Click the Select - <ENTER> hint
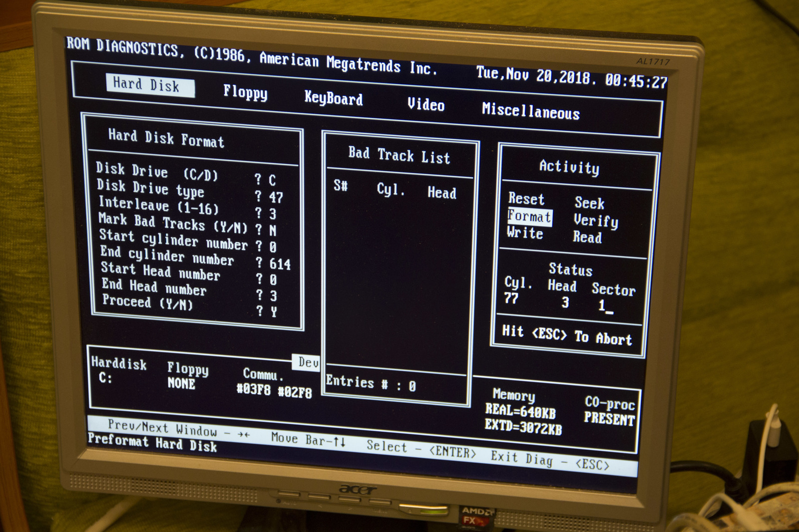 [421, 449]
